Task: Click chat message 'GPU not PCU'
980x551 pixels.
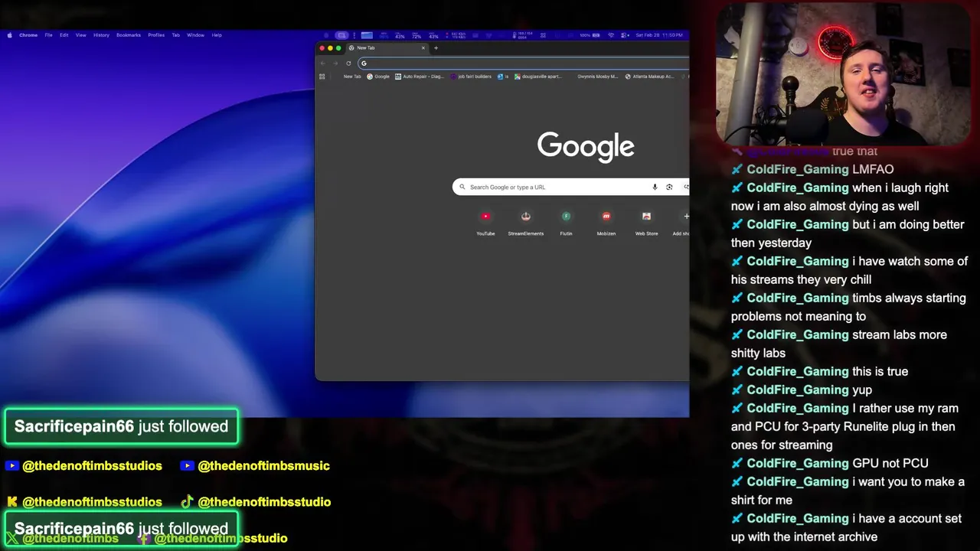Action: click(x=890, y=463)
